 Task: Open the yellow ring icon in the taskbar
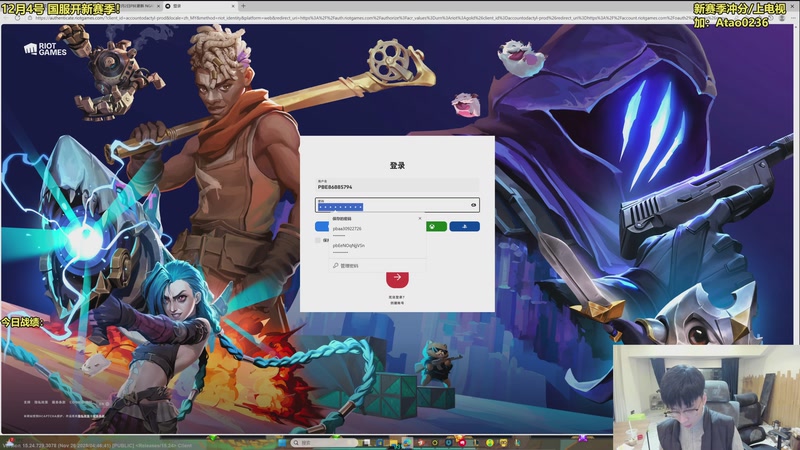(435, 443)
